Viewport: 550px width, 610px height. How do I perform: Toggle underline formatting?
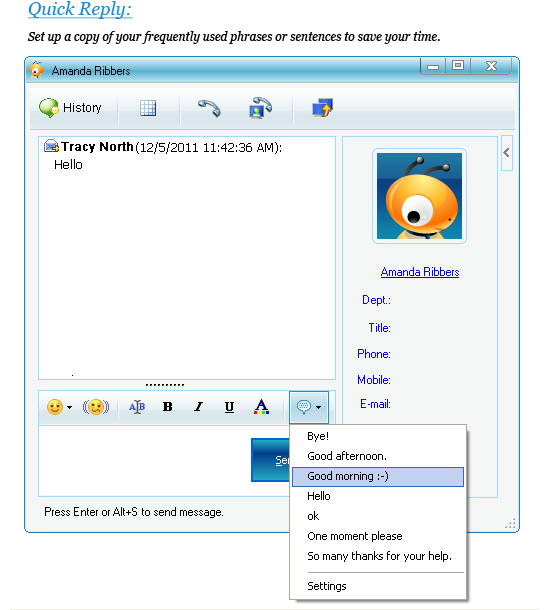click(229, 407)
